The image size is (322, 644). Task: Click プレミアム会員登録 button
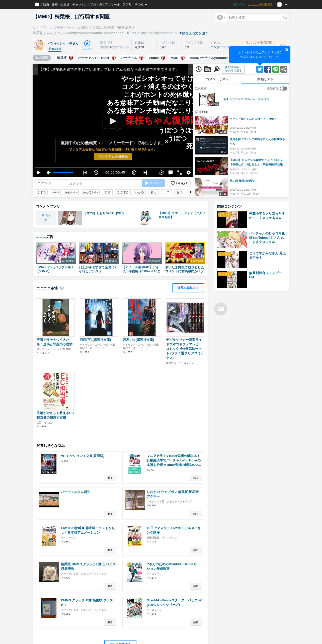[113, 156]
